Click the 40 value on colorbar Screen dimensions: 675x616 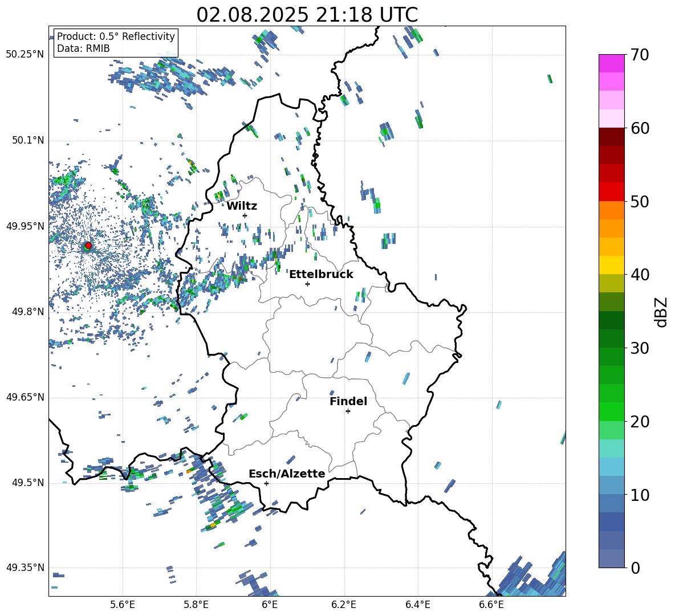[639, 275]
